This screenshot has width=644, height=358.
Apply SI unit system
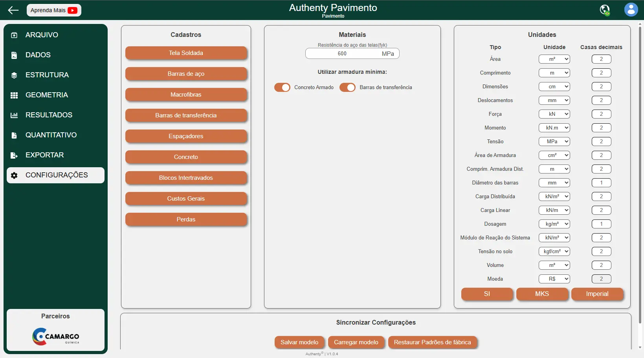(x=487, y=294)
